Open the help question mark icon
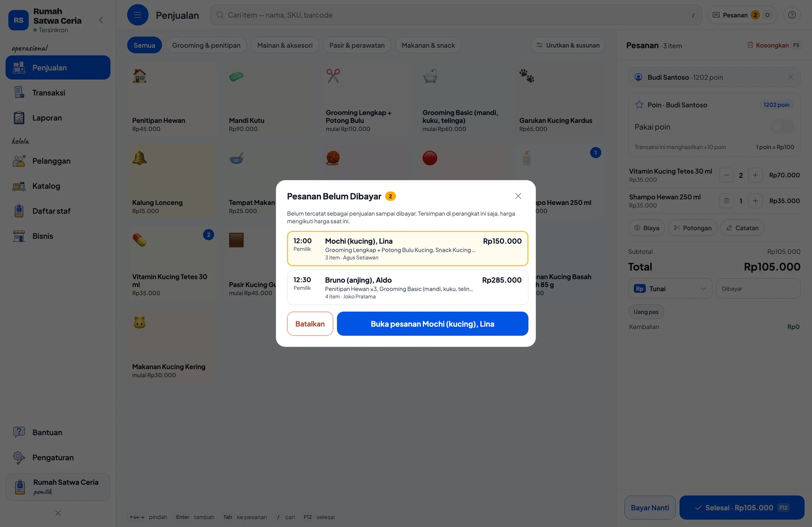Screen dimensions: 812x527 point(791,15)
